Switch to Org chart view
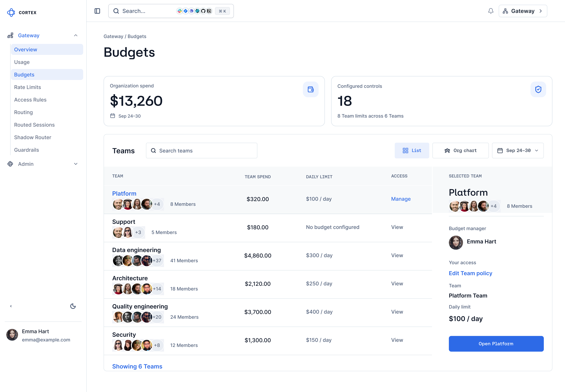Image resolution: width=565 pixels, height=392 pixels. click(x=461, y=151)
